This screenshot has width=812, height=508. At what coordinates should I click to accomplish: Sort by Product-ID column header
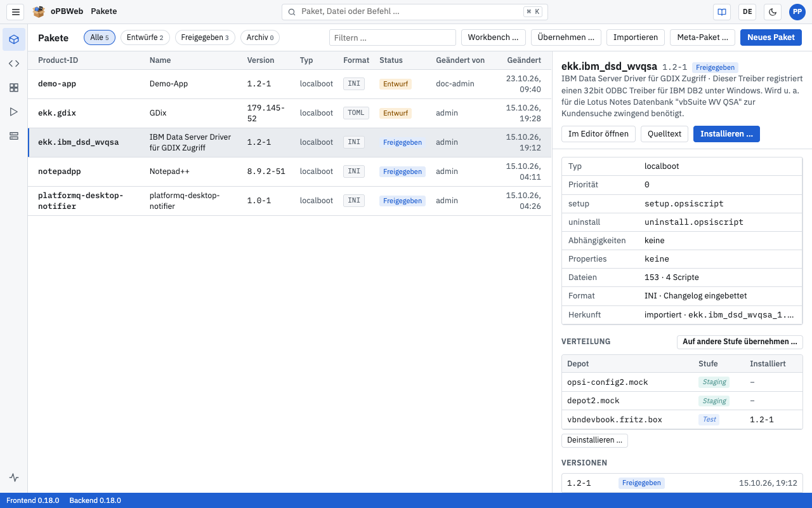click(x=58, y=60)
